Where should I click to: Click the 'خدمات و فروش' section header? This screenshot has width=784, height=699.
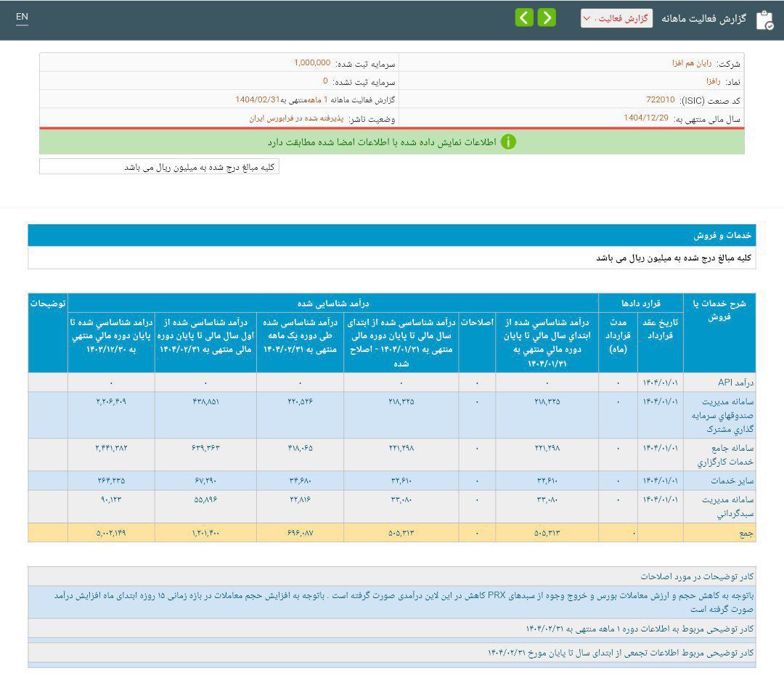pos(391,235)
